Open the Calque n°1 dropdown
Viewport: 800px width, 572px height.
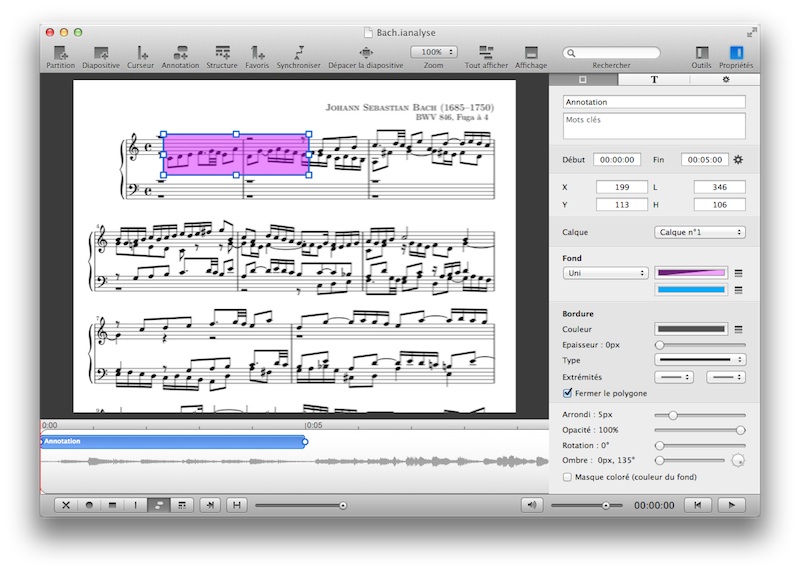click(x=700, y=232)
